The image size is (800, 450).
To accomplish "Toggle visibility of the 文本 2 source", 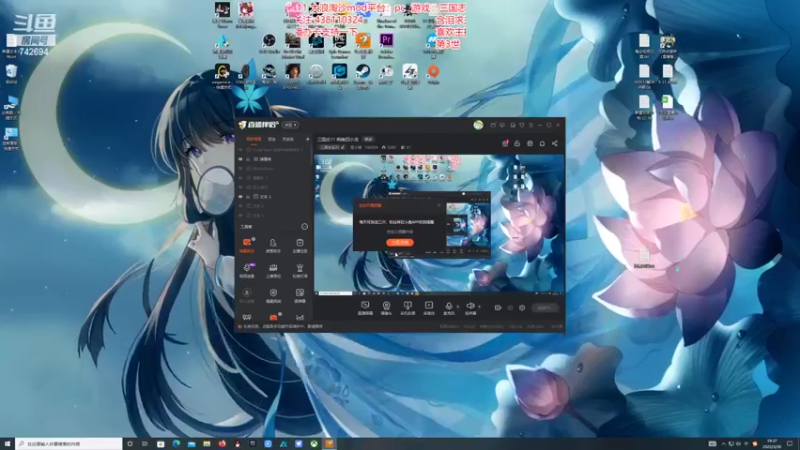I will (240, 206).
